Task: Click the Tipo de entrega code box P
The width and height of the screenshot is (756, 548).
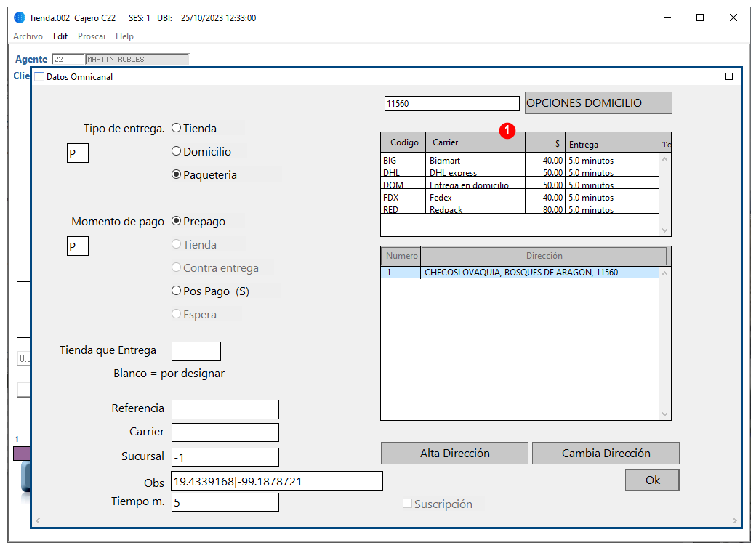Action: (x=78, y=153)
